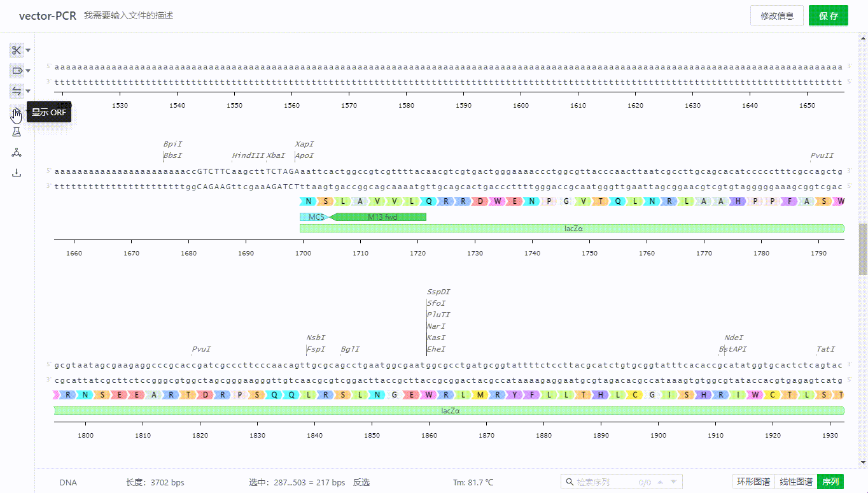Viewport: 868px width, 493px height.
Task: Select the 序列 sequence view tab
Action: coord(830,482)
